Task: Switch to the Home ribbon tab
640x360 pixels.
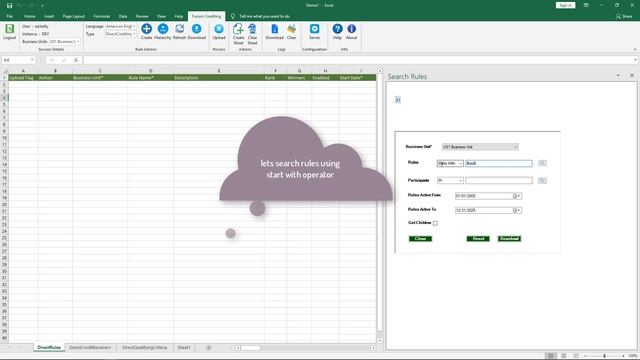Action: click(29, 16)
